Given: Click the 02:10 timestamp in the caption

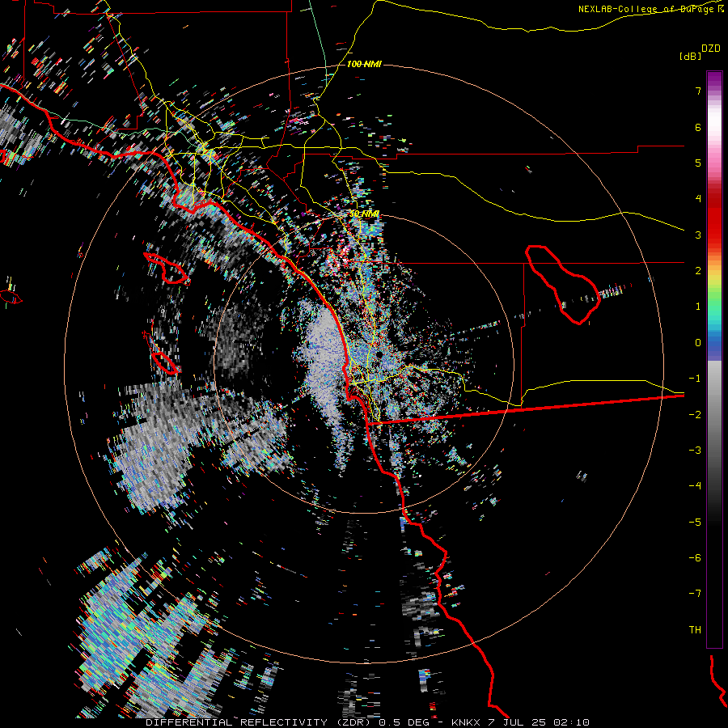Looking at the screenshot, I should tap(570, 722).
